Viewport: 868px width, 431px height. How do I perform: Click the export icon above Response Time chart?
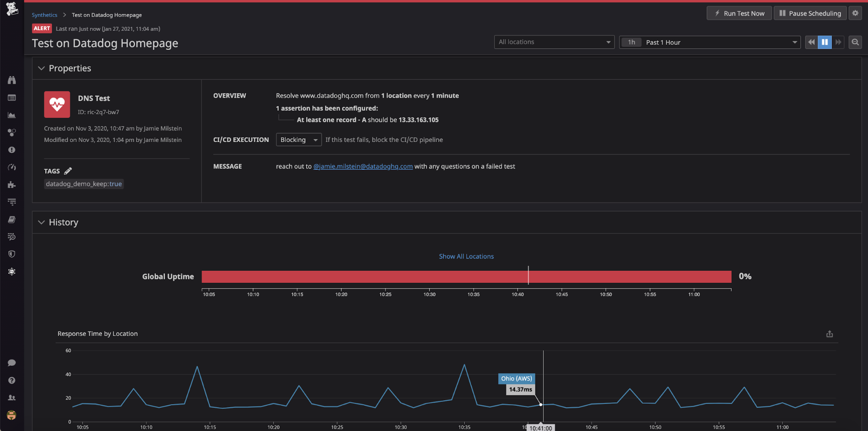pyautogui.click(x=830, y=334)
